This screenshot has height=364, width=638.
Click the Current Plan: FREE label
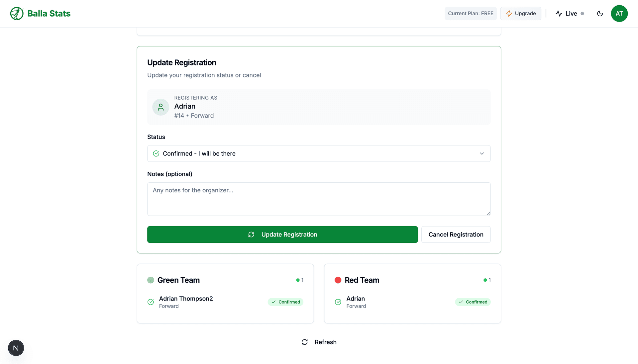coord(471,13)
